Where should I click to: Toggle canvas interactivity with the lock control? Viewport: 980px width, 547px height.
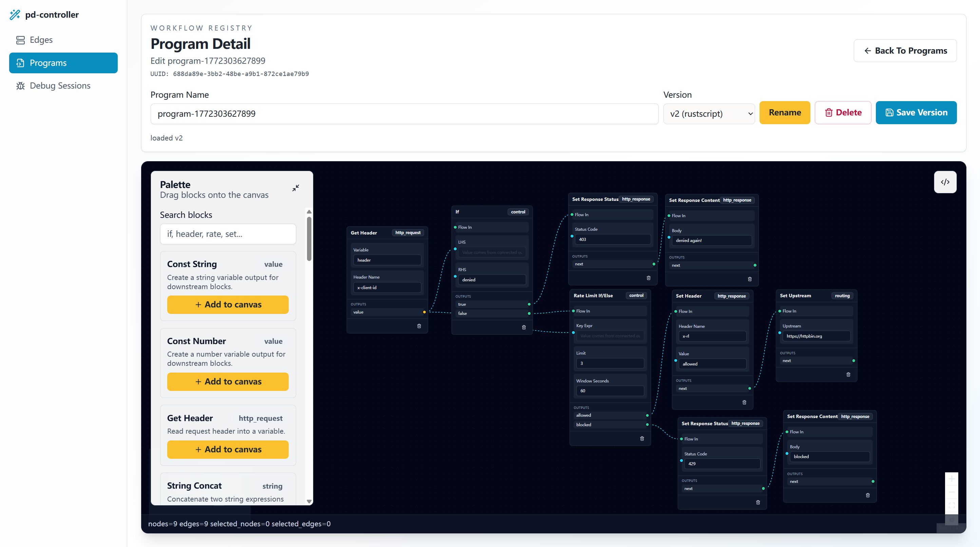pos(952,519)
